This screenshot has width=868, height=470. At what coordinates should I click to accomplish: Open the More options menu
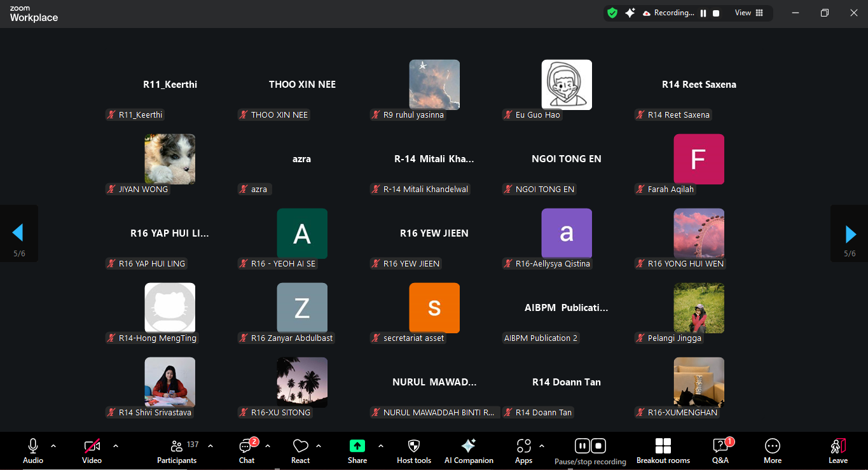(x=773, y=450)
